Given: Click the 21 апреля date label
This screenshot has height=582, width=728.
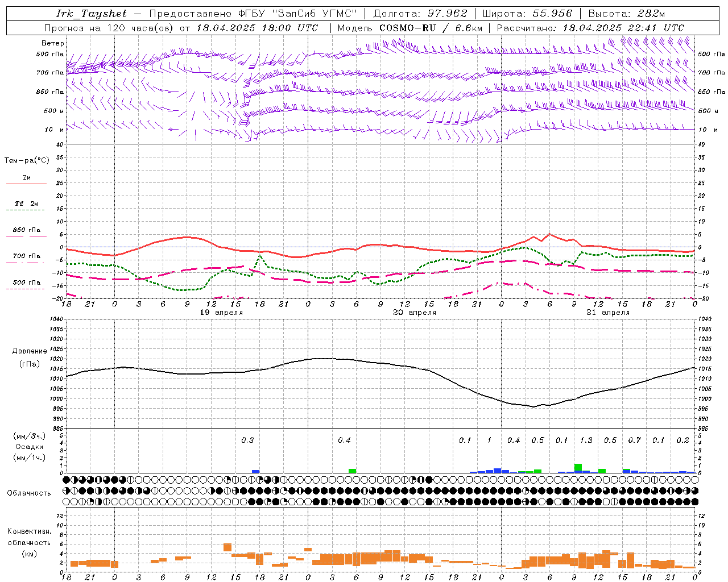Looking at the screenshot, I should (608, 313).
